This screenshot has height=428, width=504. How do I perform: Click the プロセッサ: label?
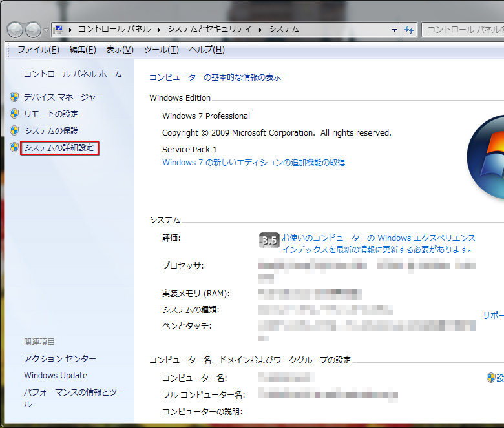[183, 266]
